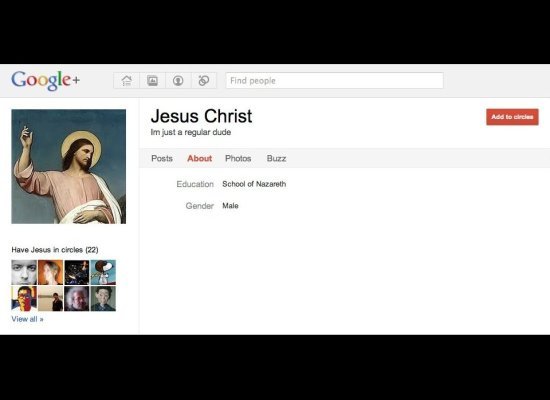
Task: Open the Photos icon in toolbar
Action: tap(153, 81)
